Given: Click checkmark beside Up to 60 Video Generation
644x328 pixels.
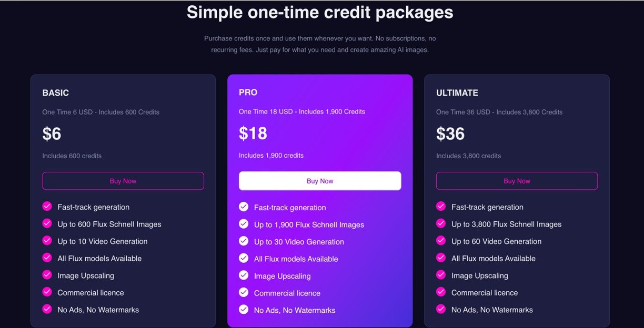Looking at the screenshot, I should click(x=441, y=241).
